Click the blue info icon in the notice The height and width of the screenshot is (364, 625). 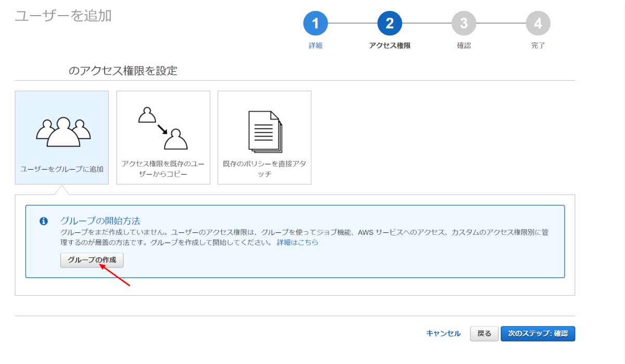pyautogui.click(x=44, y=221)
